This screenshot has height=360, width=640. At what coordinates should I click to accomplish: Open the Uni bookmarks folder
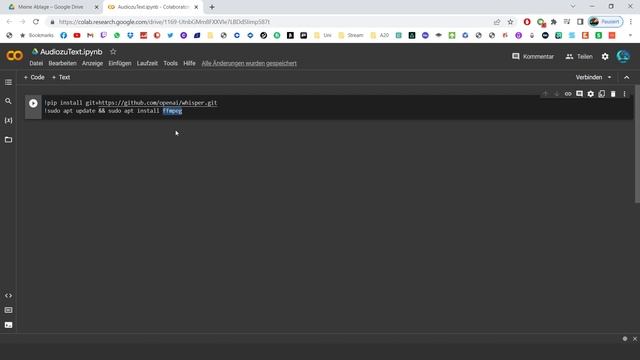tap(322, 36)
